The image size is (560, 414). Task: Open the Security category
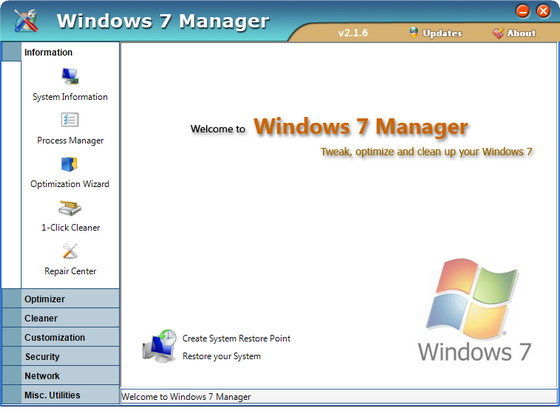61,356
